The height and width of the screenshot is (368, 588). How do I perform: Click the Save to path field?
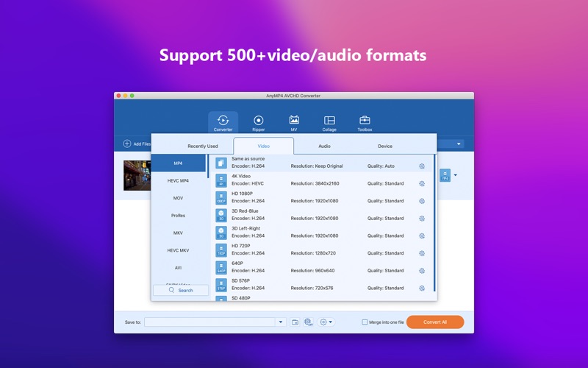tap(210, 322)
